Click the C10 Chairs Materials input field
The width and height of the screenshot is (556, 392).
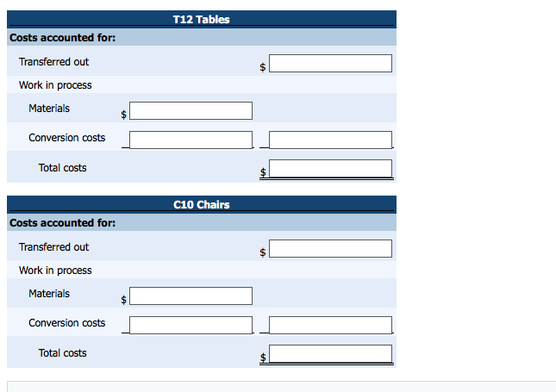tap(191, 296)
